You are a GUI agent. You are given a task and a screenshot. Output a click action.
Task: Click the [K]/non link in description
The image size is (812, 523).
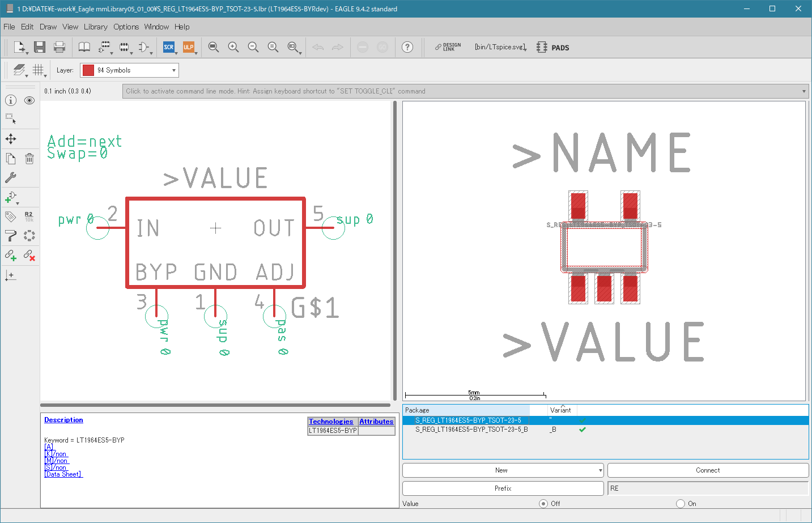[56, 454]
